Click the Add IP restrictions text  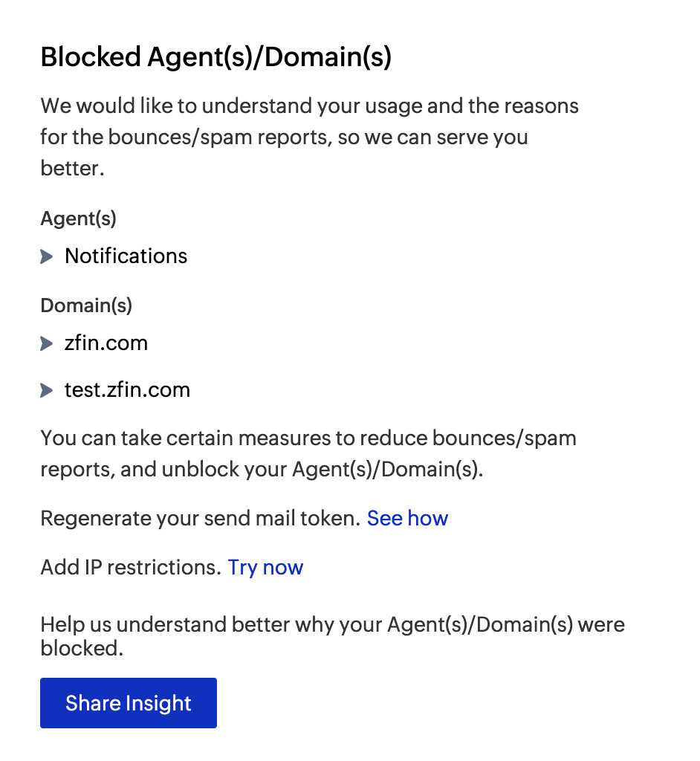pyautogui.click(x=130, y=567)
